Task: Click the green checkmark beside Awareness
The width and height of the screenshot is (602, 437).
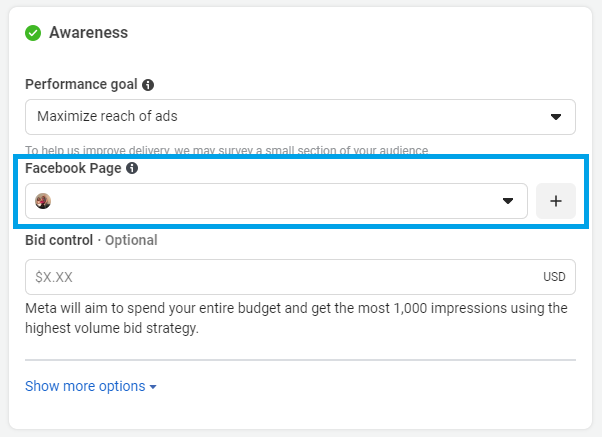Action: click(33, 33)
